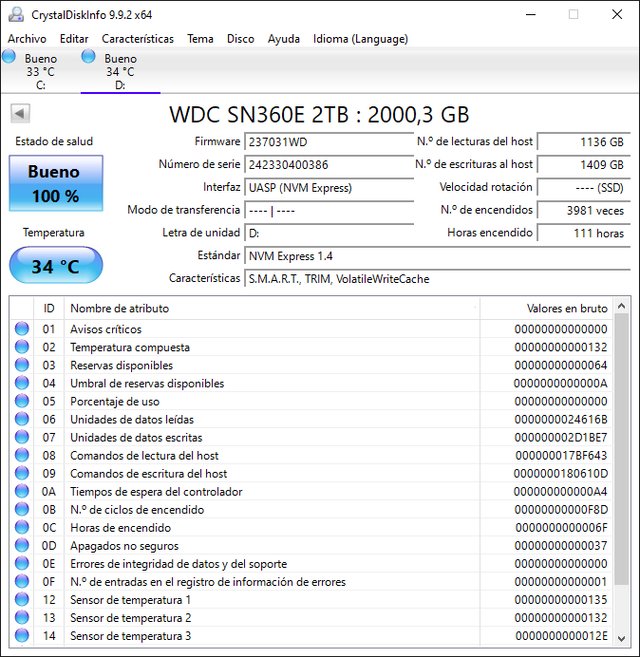Click status icon for Sensor de temperatura 2
The height and width of the screenshot is (657, 640).
22,617
